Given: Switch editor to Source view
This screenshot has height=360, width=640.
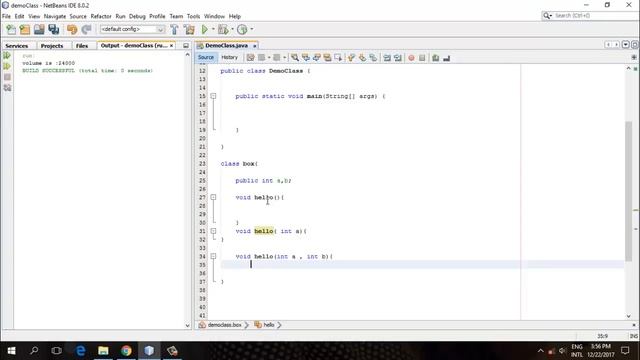Looking at the screenshot, I should pos(206,58).
